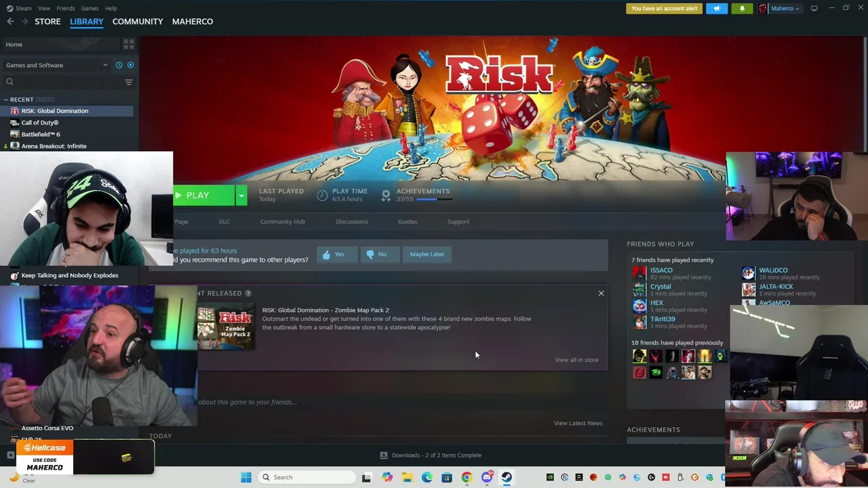Open File Explorer from the taskbar
The image size is (868, 488).
(407, 477)
